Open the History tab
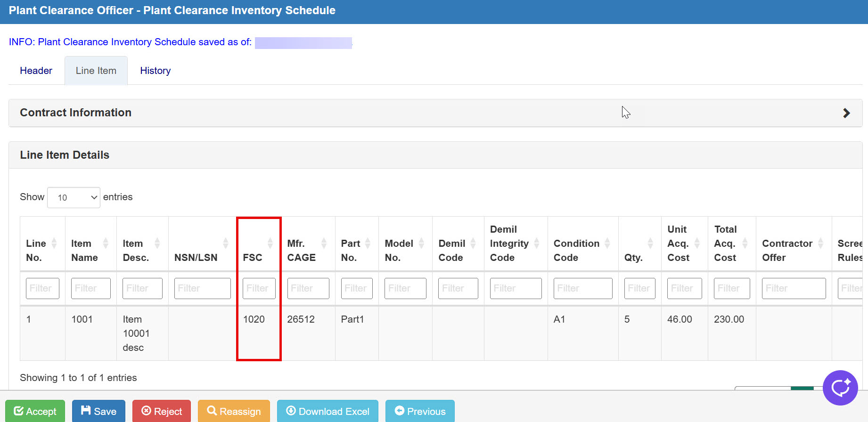This screenshot has width=868, height=422. click(x=156, y=71)
